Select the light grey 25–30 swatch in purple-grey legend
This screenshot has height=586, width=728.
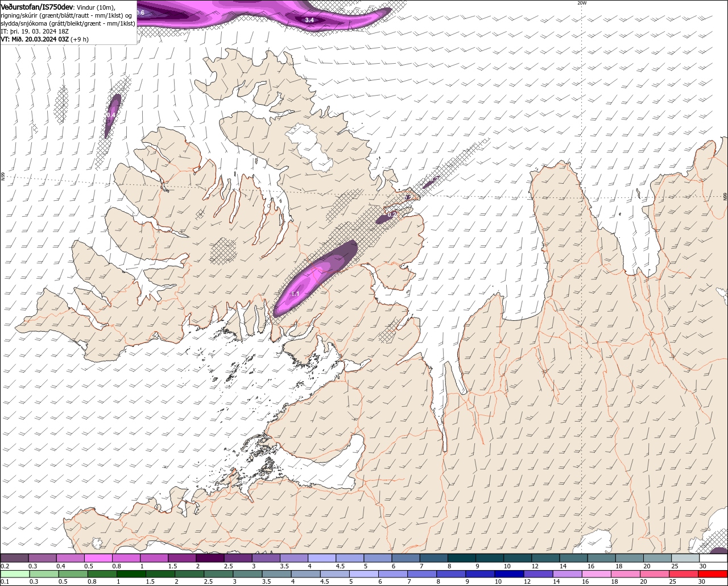(685, 558)
